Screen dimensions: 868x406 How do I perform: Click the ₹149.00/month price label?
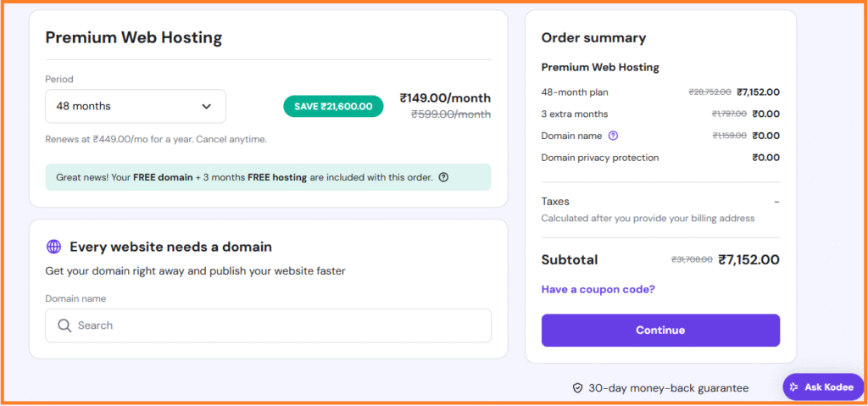click(445, 97)
